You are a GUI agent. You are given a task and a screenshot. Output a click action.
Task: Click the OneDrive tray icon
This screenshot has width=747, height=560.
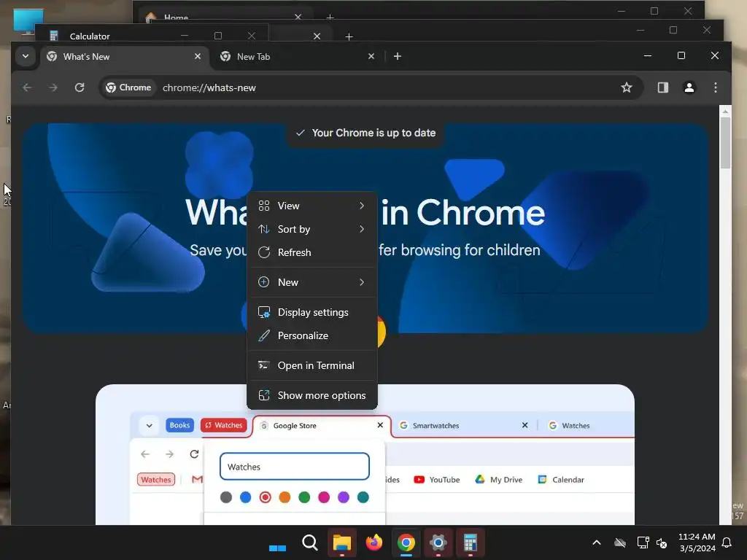(620, 542)
